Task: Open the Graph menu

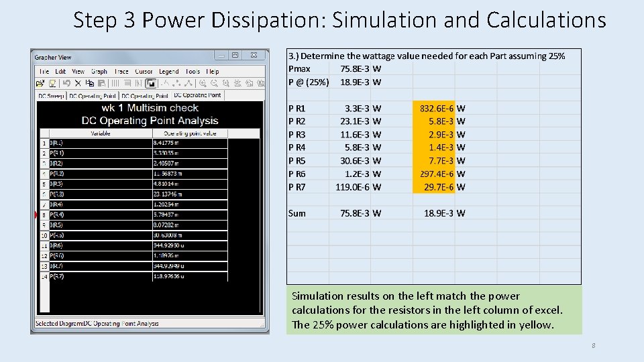Action: pos(99,72)
